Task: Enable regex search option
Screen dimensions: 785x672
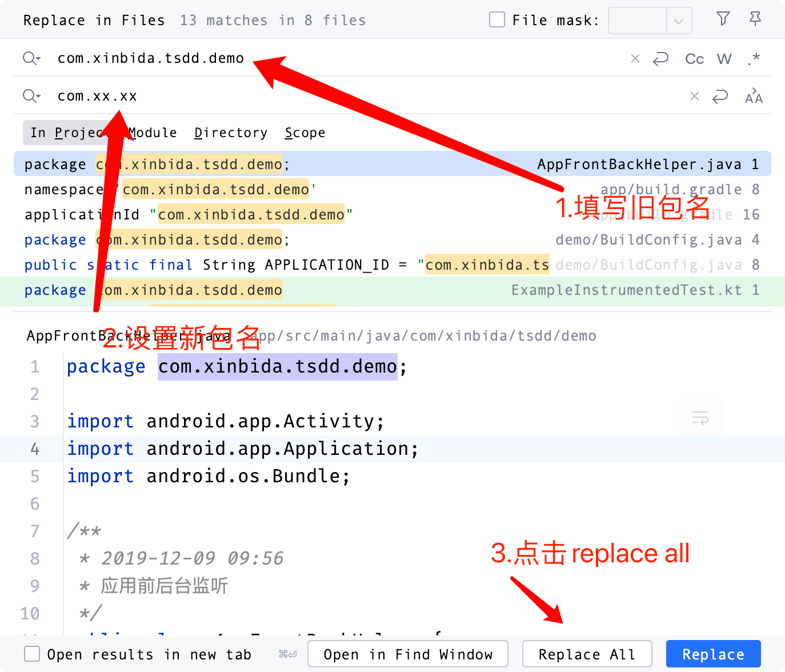Action: coord(754,58)
